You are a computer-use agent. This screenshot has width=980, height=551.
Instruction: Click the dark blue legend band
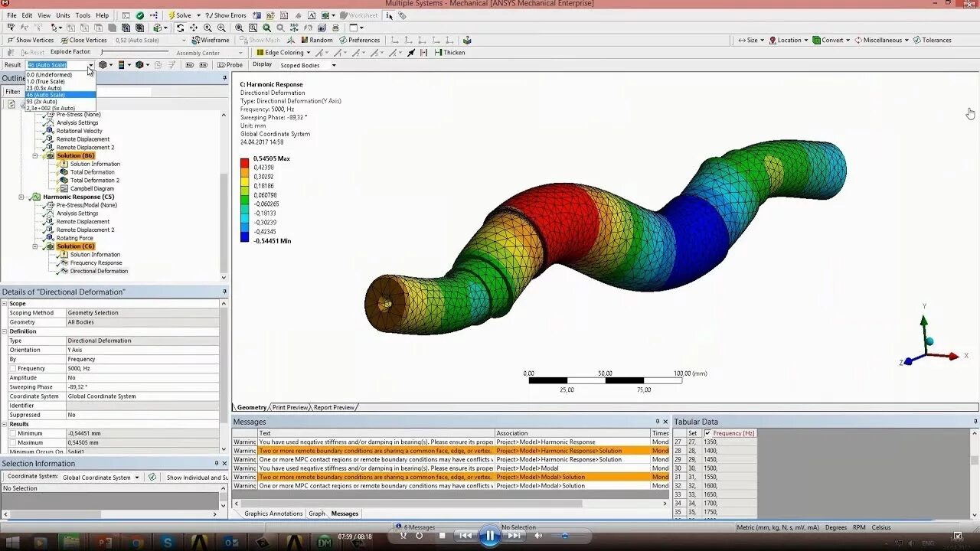[x=244, y=237]
